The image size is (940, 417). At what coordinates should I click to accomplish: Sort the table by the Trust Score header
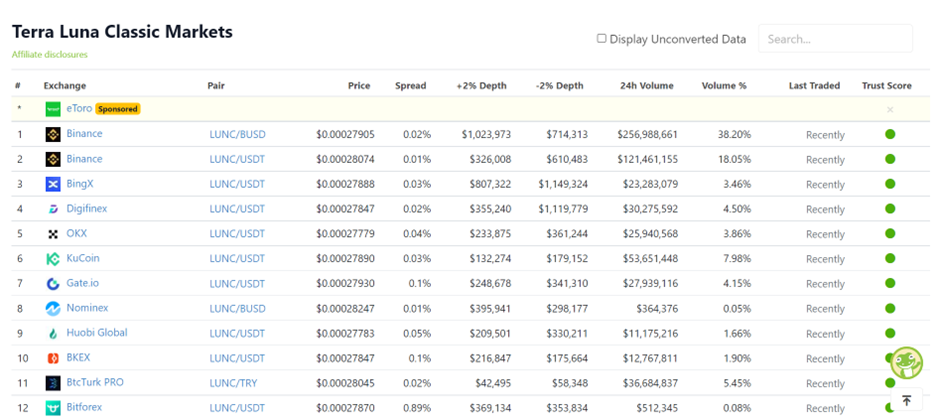887,86
